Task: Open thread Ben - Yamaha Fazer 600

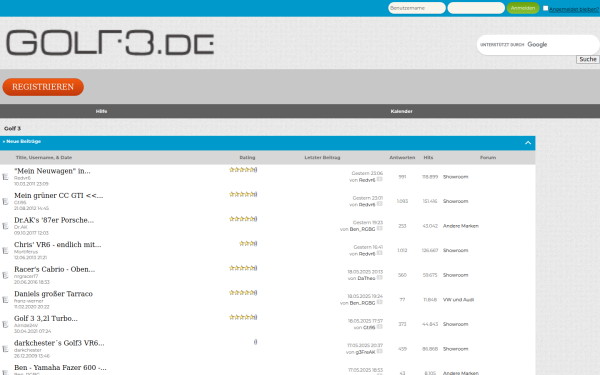Action: pos(60,368)
